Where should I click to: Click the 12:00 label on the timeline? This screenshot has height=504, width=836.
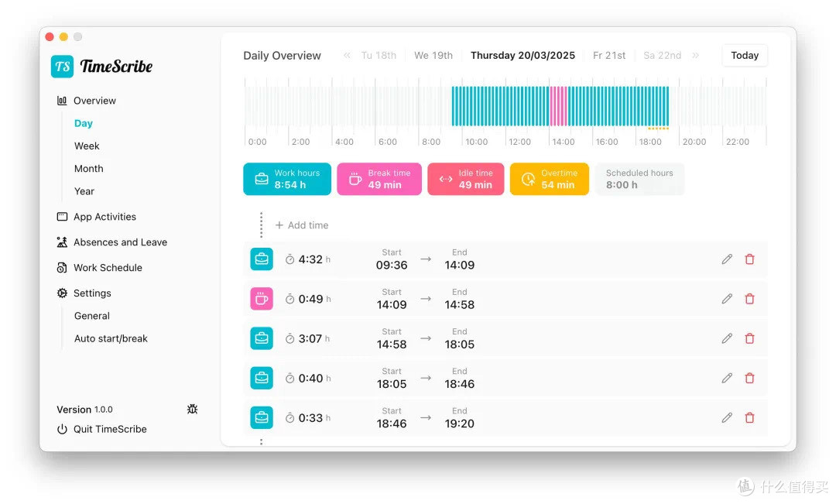click(520, 142)
